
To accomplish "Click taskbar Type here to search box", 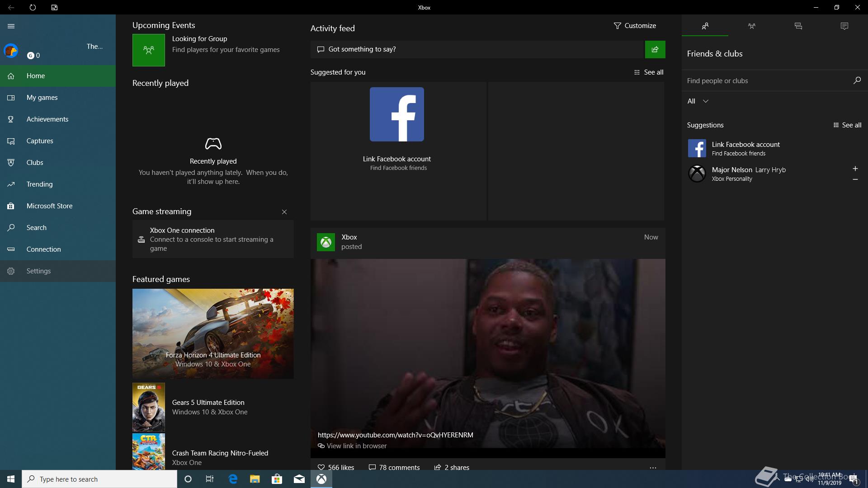I will click(99, 479).
